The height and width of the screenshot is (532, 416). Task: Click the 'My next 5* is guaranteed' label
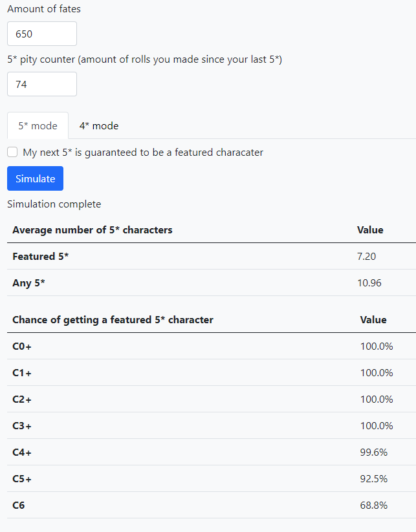point(143,153)
